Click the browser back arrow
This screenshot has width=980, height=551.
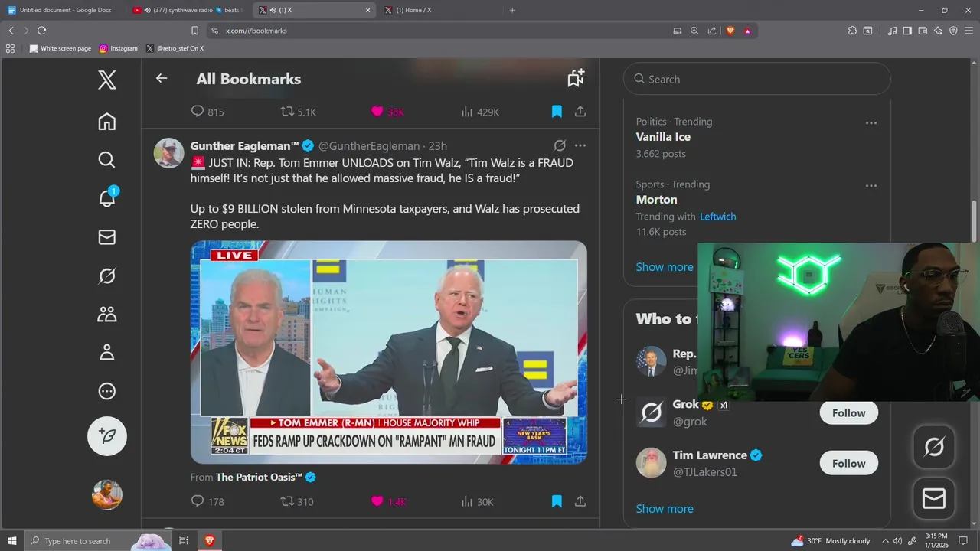(x=11, y=31)
